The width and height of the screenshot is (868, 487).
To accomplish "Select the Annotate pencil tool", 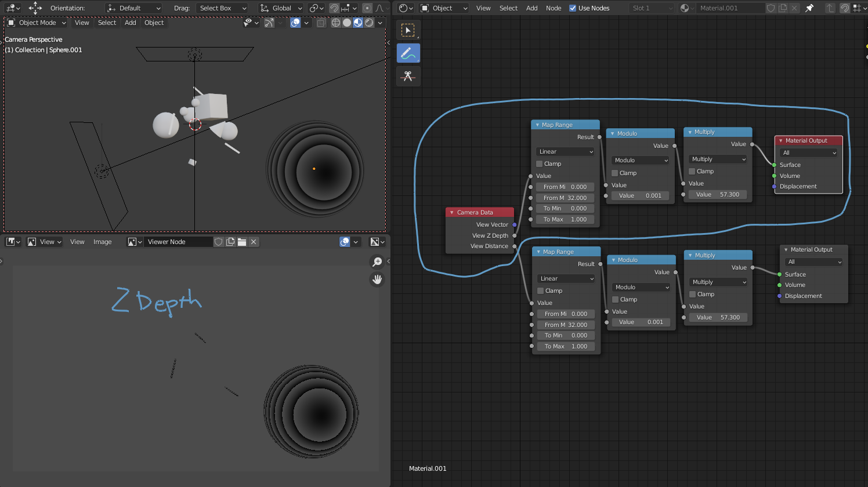I will 408,53.
